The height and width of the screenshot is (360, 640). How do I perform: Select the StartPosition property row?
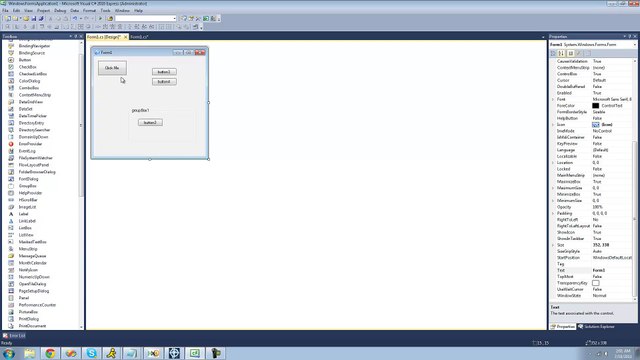(x=591, y=258)
